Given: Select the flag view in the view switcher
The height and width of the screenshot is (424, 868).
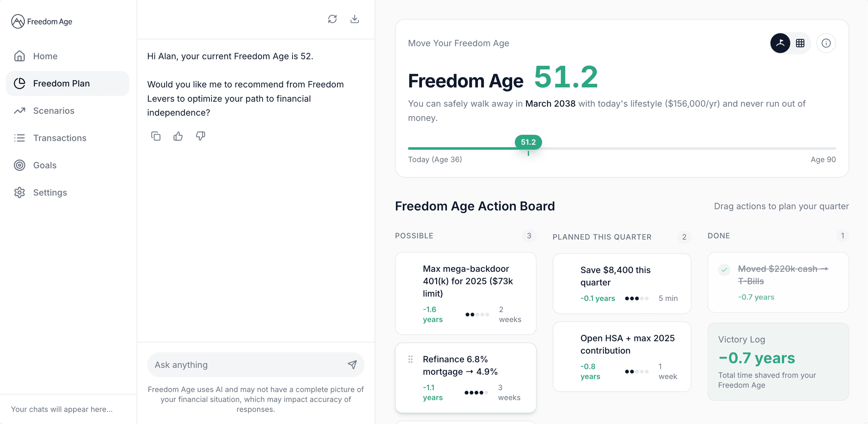Looking at the screenshot, I should click(x=780, y=43).
